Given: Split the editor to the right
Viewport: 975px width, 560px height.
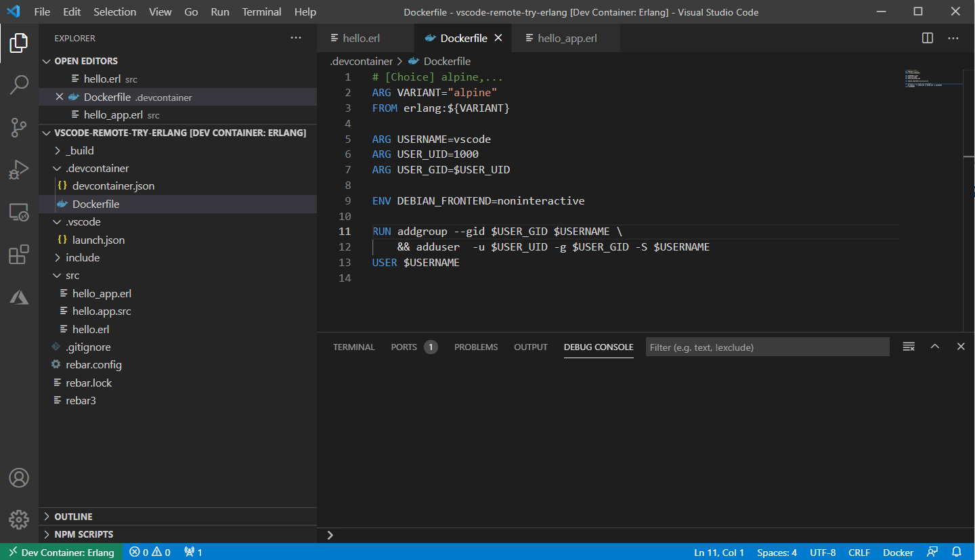Looking at the screenshot, I should pyautogui.click(x=928, y=38).
